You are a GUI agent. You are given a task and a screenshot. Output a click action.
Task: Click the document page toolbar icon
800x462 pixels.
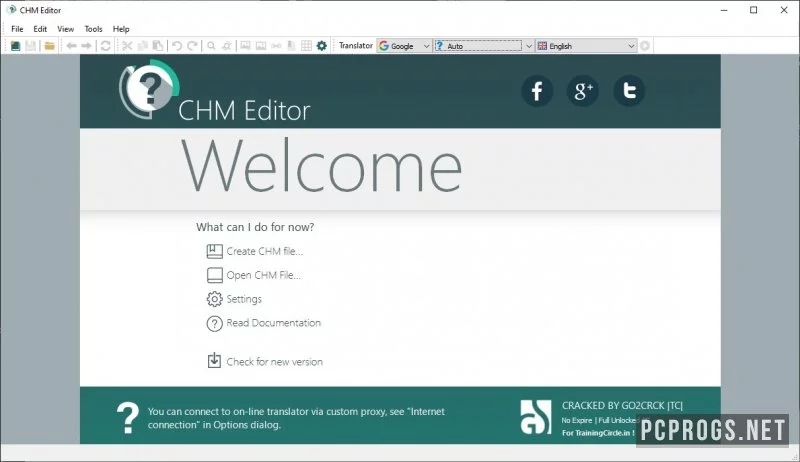tap(291, 46)
